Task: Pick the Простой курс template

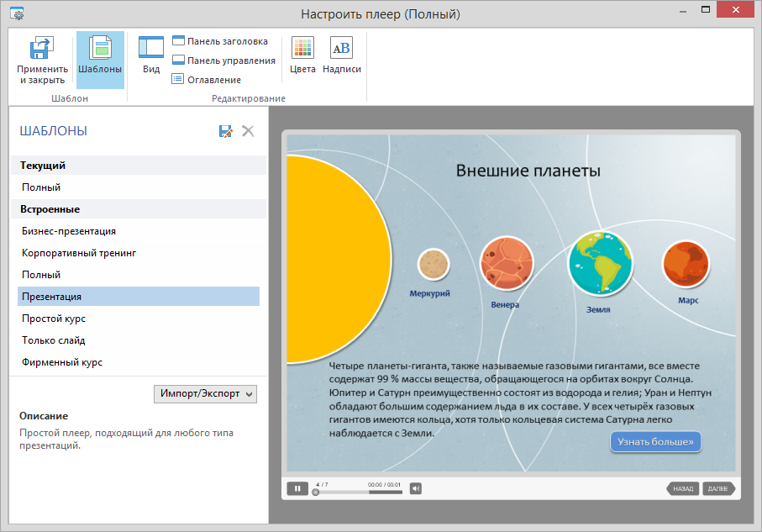Action: (139, 319)
